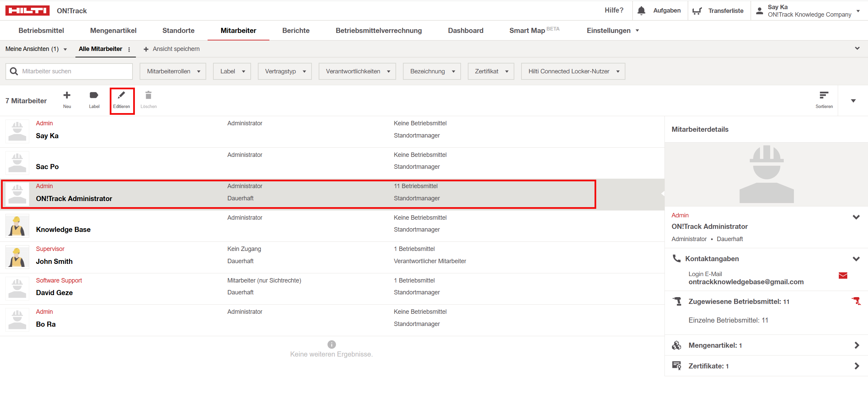Click the search magnifier icon
The height and width of the screenshot is (399, 868).
point(14,71)
